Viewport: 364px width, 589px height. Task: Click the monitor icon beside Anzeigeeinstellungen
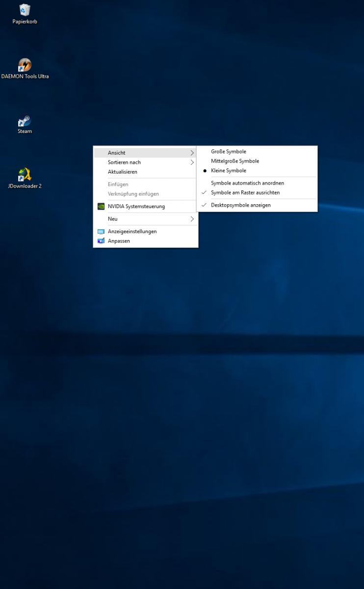[101, 232]
